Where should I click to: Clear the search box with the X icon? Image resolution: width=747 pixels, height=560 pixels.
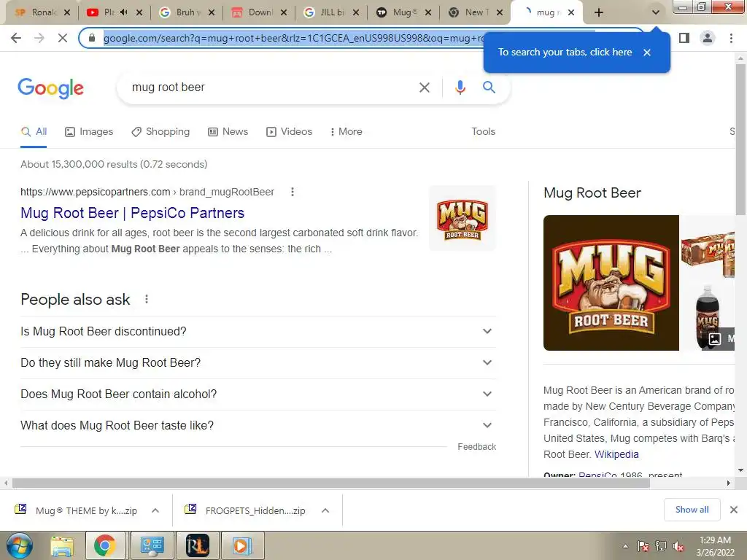click(424, 87)
